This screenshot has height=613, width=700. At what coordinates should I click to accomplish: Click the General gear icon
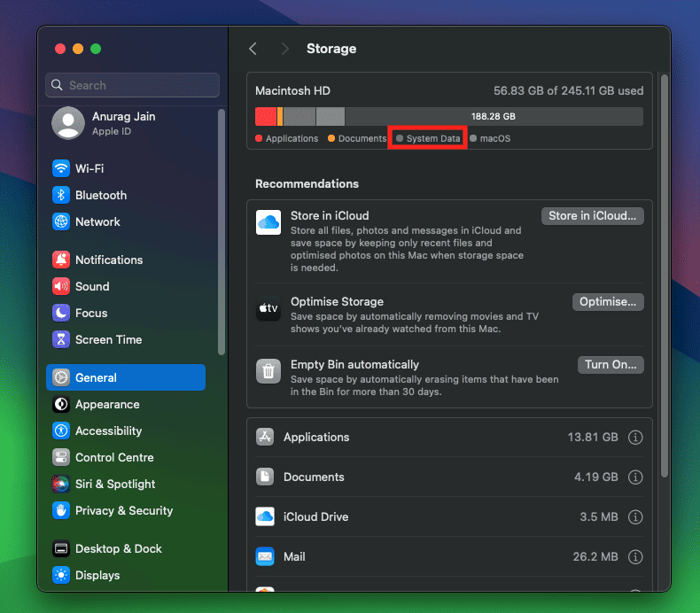pyautogui.click(x=61, y=377)
